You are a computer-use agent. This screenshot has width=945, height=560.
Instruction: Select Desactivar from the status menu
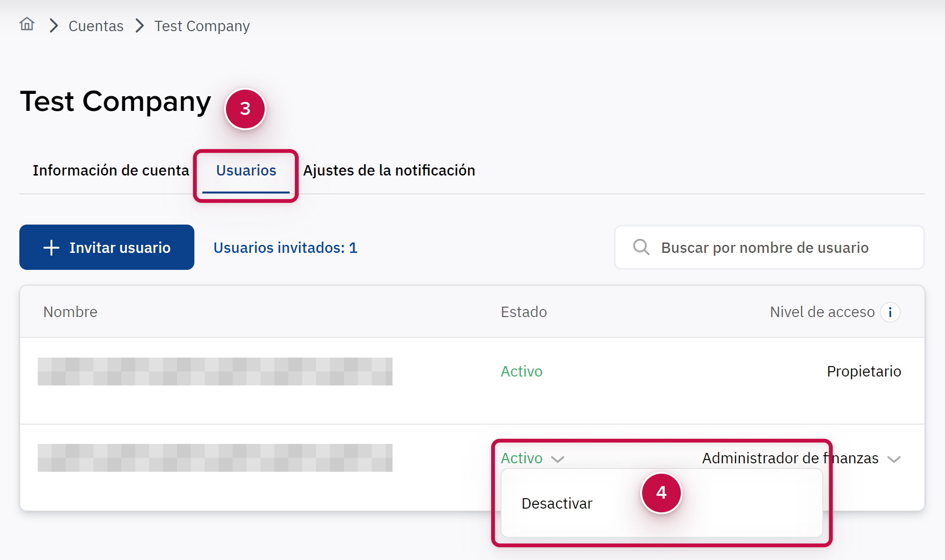pos(557,503)
